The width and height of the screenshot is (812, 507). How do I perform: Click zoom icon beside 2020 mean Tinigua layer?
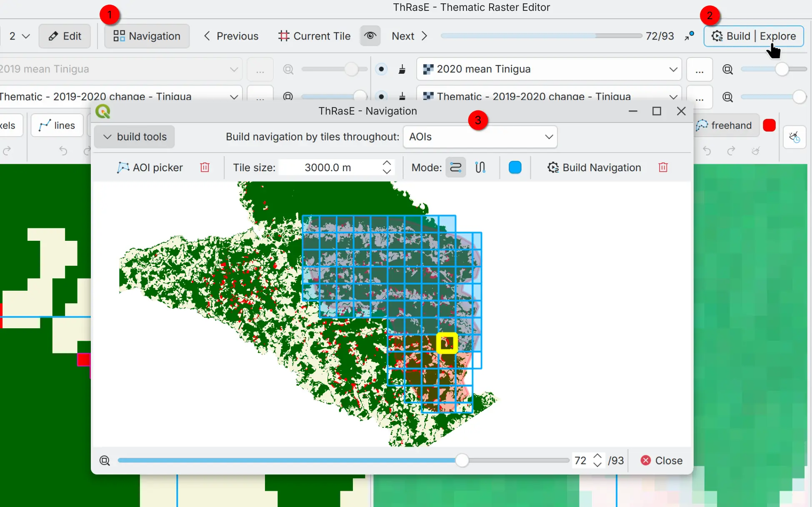coord(727,69)
